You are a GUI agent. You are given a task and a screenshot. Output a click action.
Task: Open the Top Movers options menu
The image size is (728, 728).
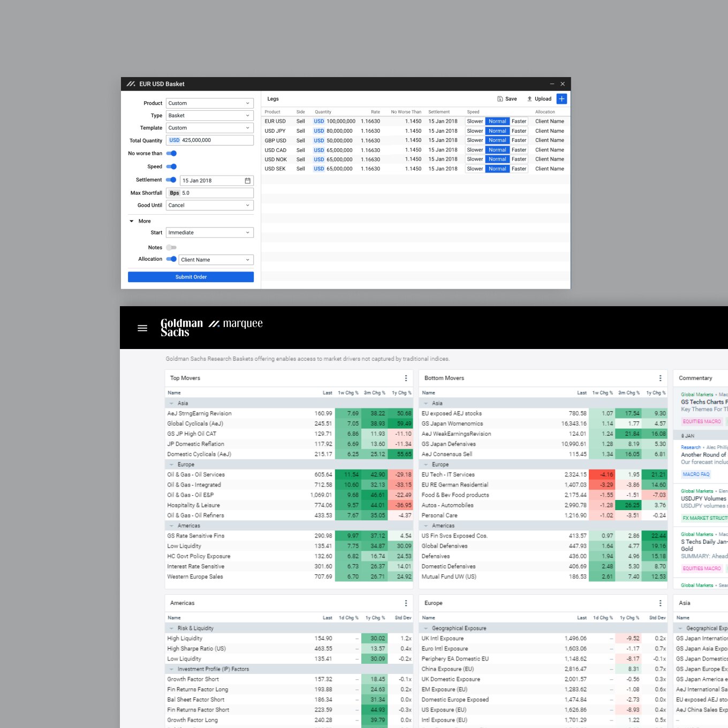point(406,378)
